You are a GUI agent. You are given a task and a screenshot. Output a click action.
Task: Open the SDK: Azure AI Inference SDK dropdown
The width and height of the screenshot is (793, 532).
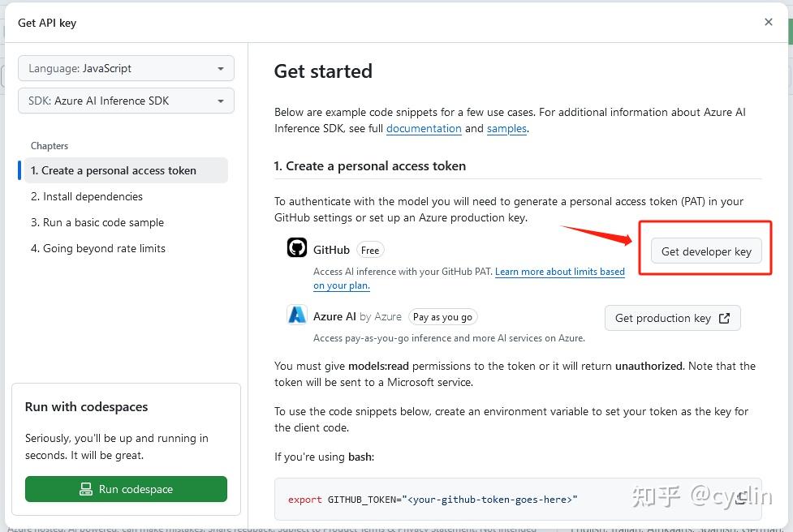tap(126, 101)
